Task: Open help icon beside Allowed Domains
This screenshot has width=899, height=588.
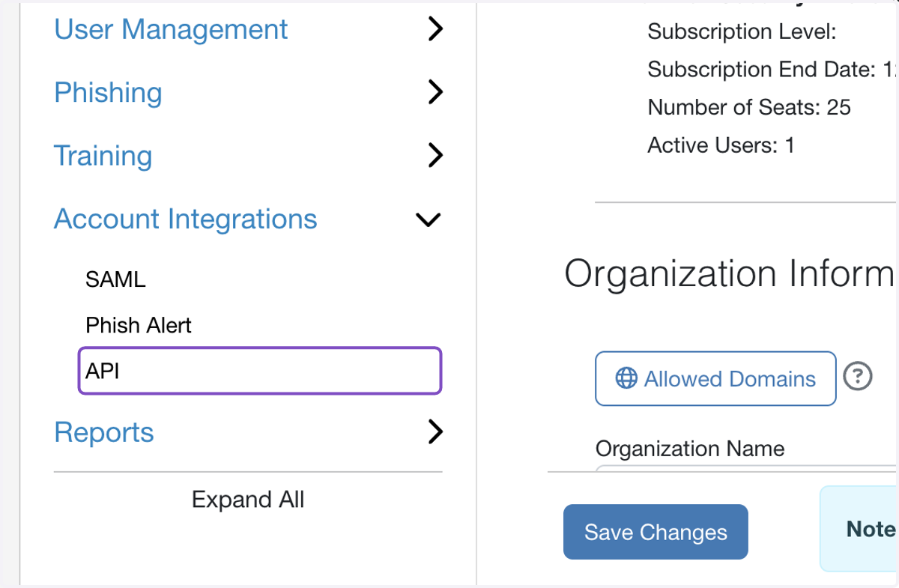Action: coord(858,377)
